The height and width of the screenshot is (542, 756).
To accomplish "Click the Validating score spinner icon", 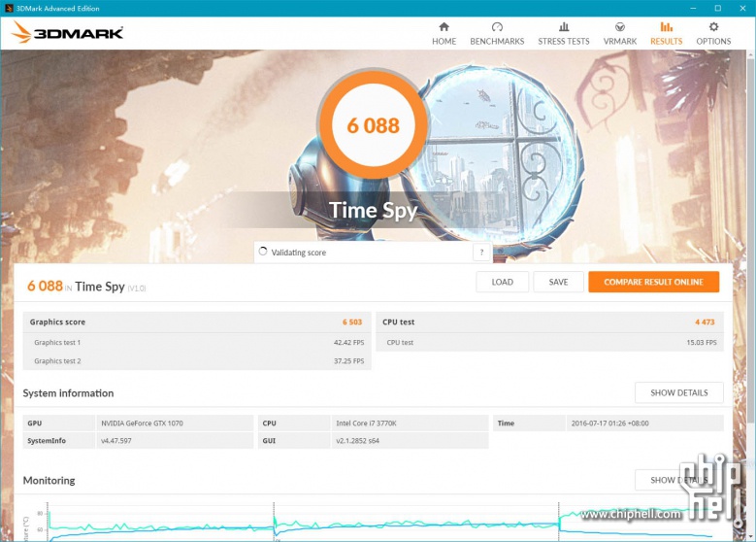I will click(263, 252).
